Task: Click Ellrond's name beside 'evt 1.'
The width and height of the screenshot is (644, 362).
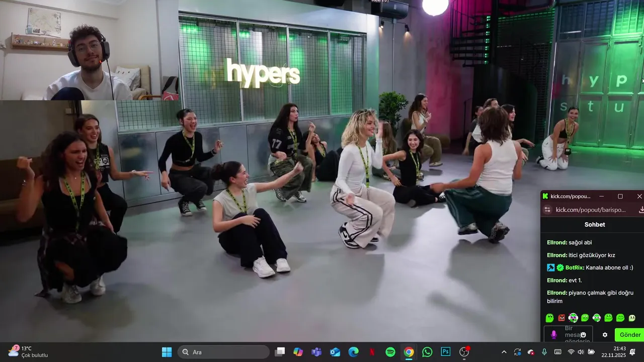Action: [x=557, y=280]
